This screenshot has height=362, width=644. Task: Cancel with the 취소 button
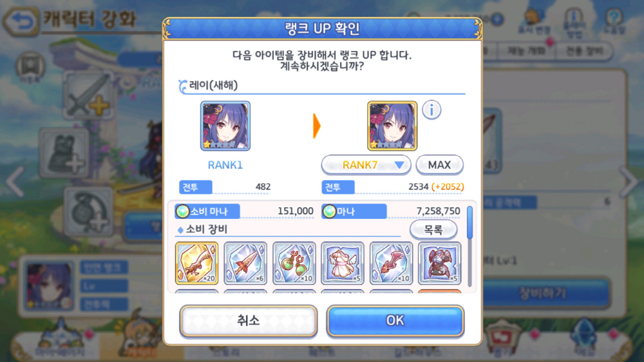[248, 321]
